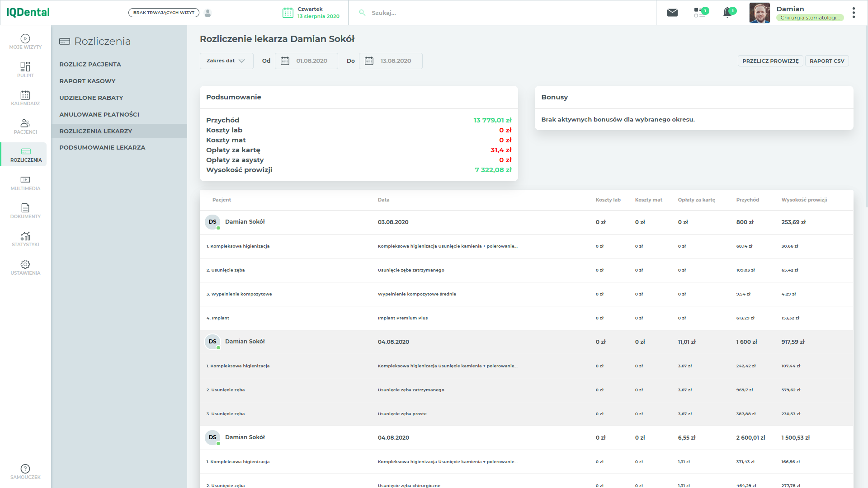Open Udzielone rabaty menu item
The width and height of the screenshot is (868, 488).
91,98
